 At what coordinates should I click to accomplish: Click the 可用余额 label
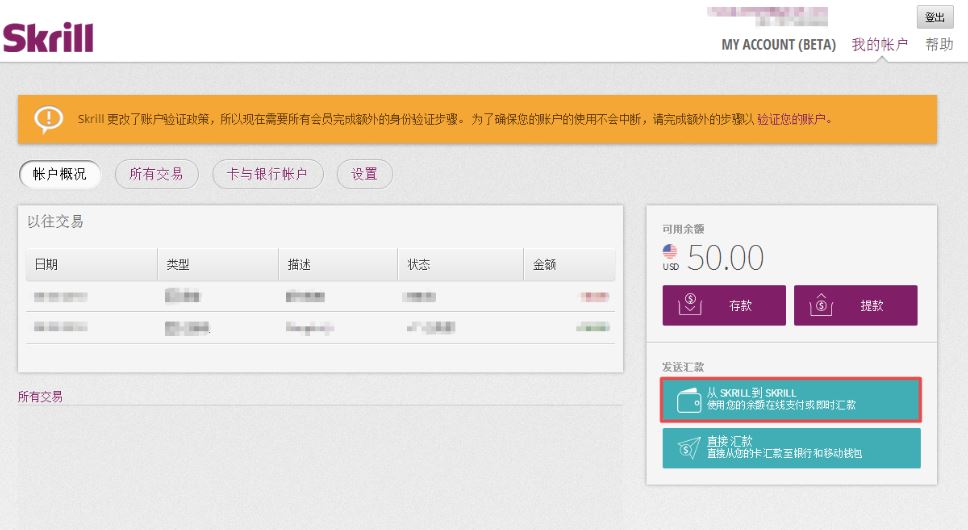tap(683, 229)
